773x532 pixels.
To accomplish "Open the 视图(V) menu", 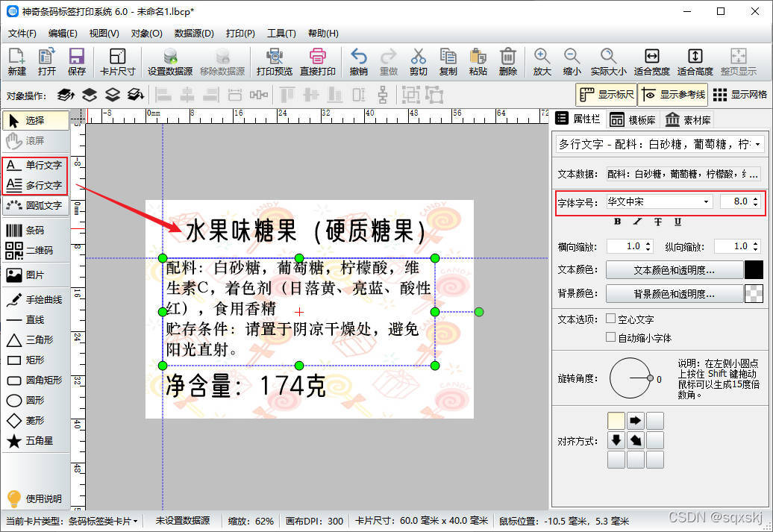I will click(x=104, y=34).
